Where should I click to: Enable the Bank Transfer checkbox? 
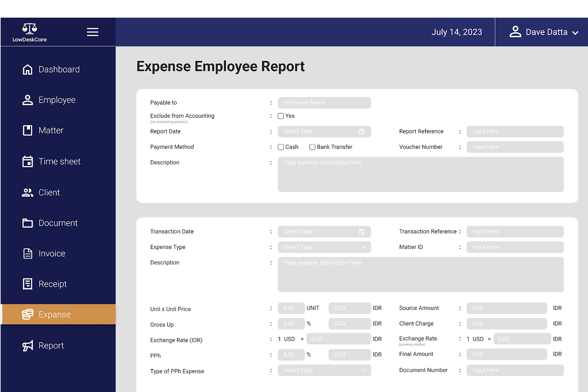pyautogui.click(x=312, y=147)
